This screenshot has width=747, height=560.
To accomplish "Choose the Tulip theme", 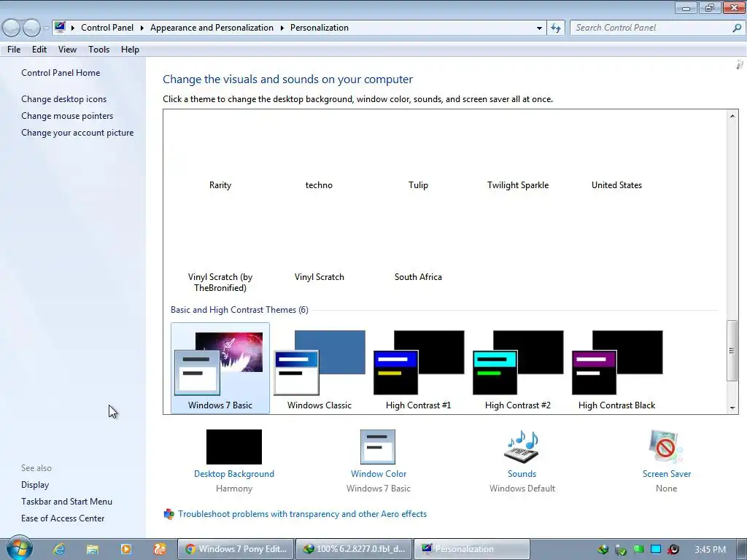I will point(418,185).
